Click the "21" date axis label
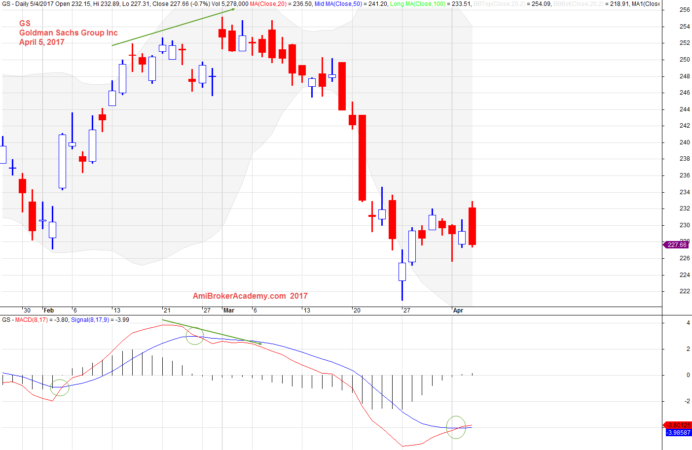The image size is (692, 450). click(167, 310)
